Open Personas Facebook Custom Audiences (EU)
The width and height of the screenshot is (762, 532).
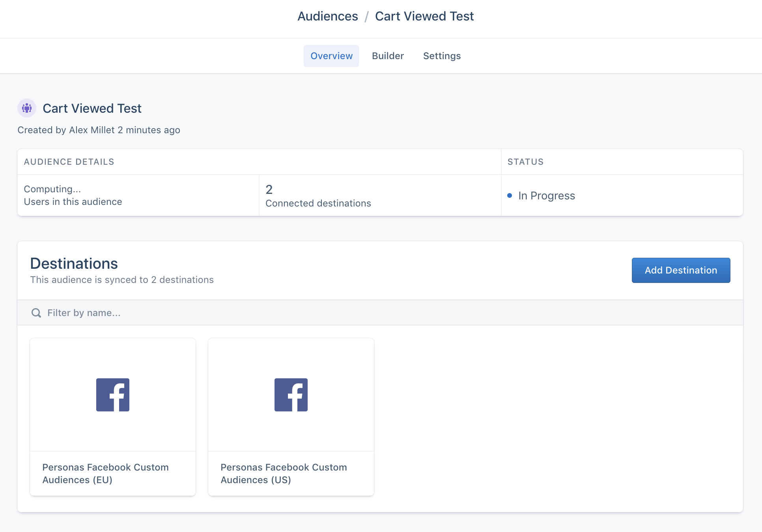tap(113, 417)
